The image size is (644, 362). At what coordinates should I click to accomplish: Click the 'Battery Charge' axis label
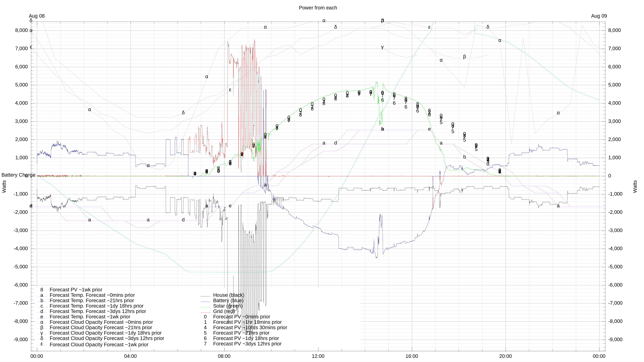click(18, 175)
